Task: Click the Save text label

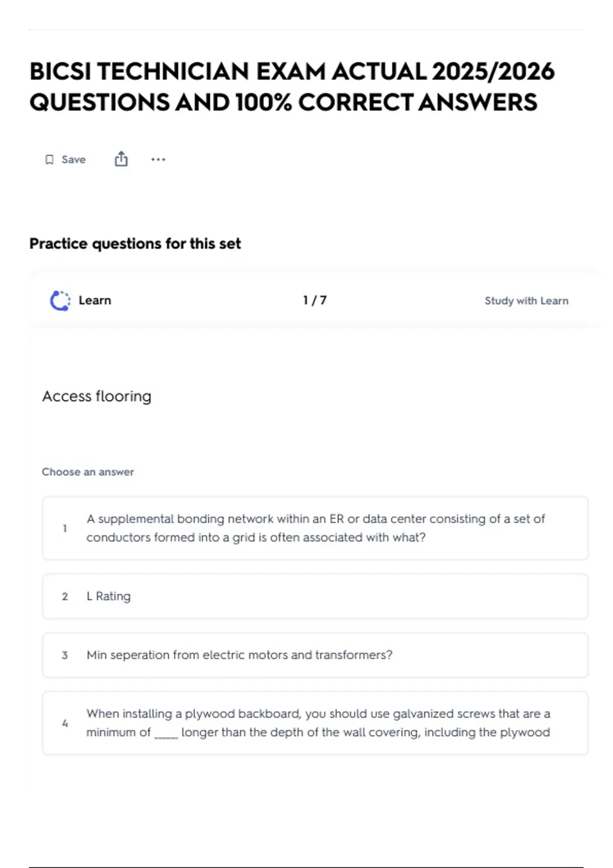Action: 74,160
